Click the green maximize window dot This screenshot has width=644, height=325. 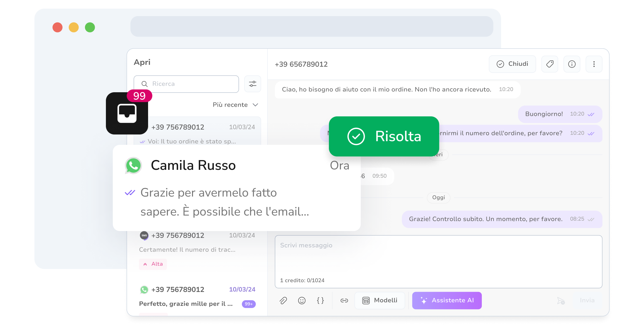click(x=90, y=27)
